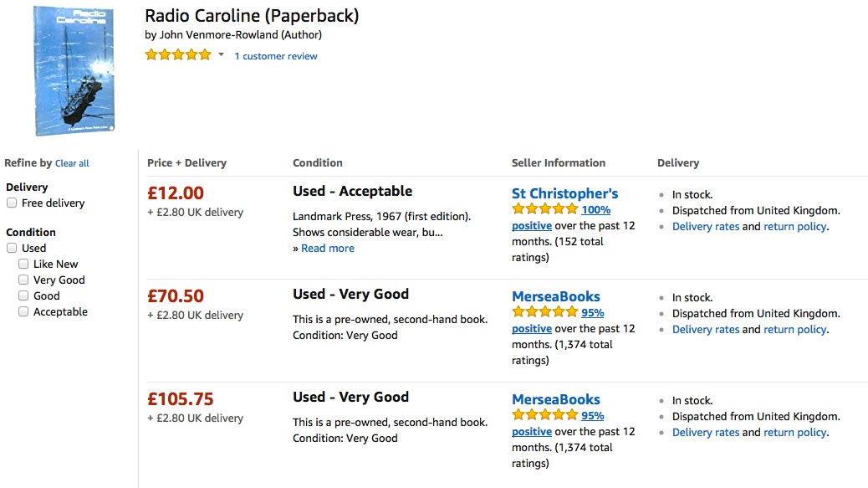Viewport: 868px width, 488px height.
Task: Expand the Read more description link
Action: pyautogui.click(x=327, y=249)
